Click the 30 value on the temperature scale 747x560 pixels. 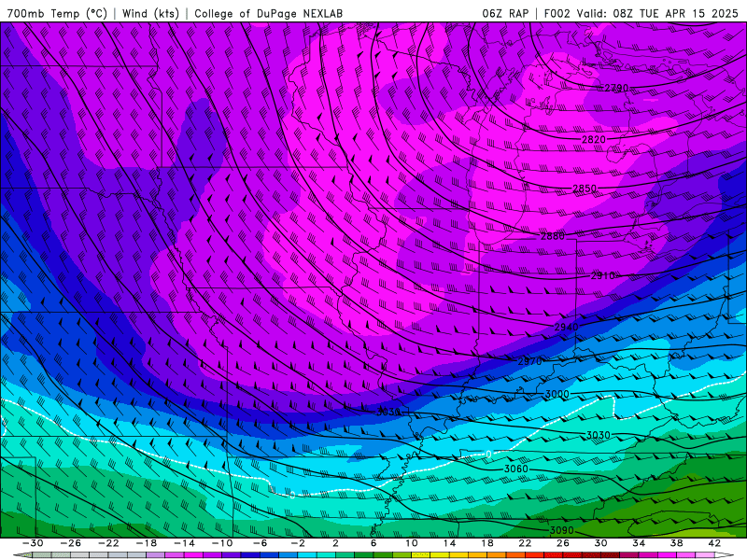pyautogui.click(x=600, y=543)
